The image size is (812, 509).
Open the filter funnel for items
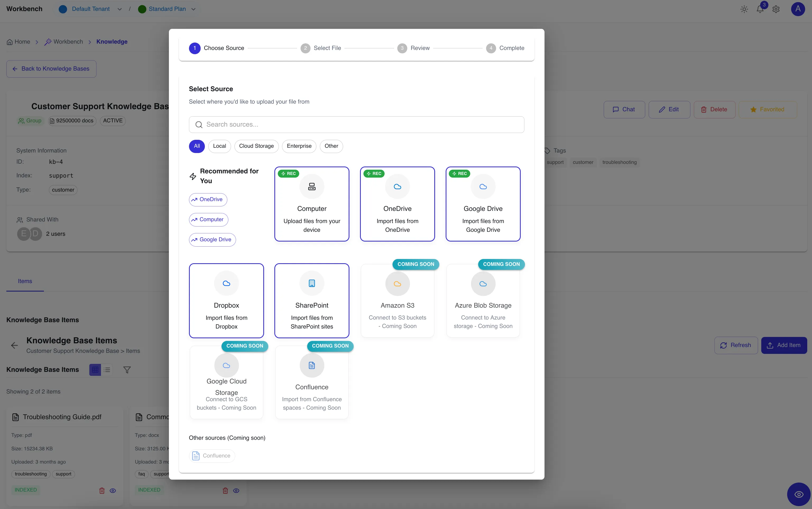pyautogui.click(x=127, y=370)
